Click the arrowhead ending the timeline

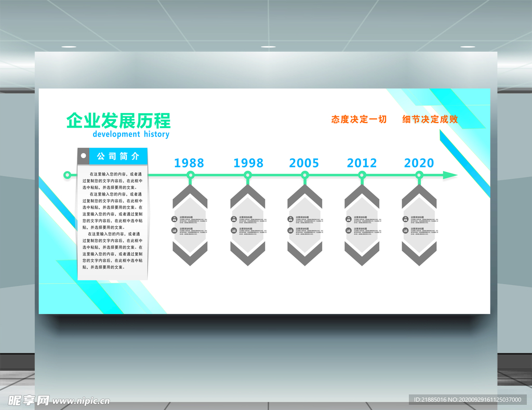coord(450,175)
